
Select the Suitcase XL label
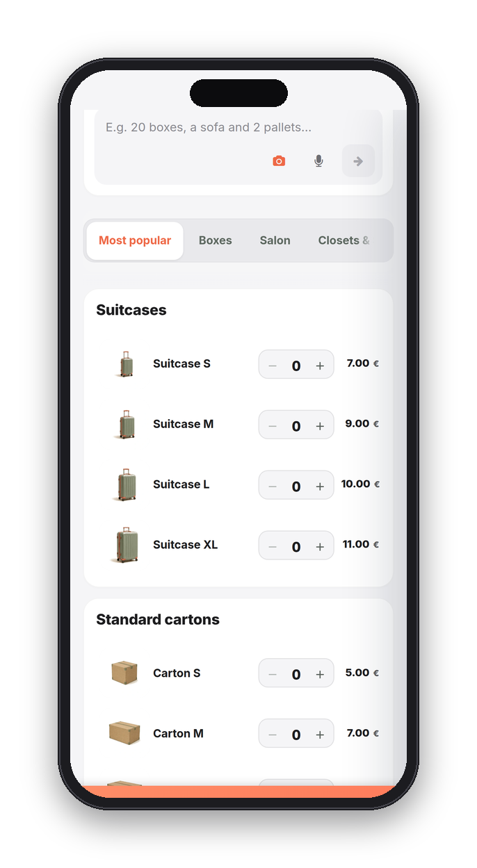[185, 545]
